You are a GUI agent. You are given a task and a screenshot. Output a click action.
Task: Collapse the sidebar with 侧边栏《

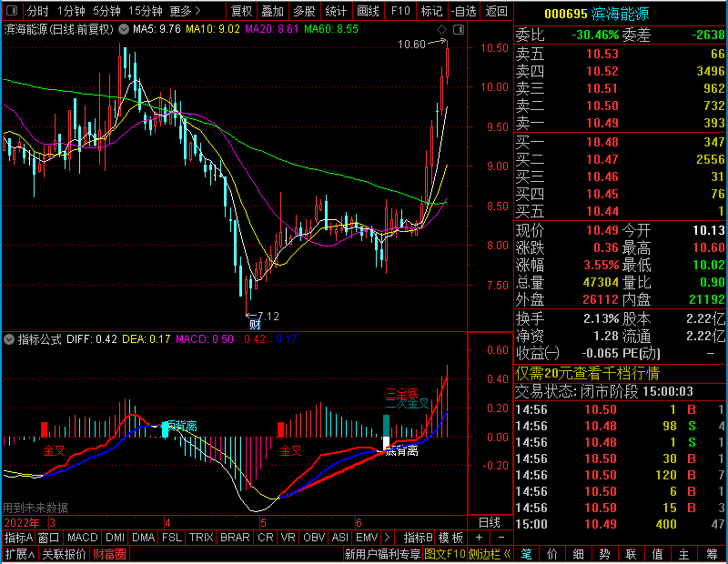pos(490,554)
